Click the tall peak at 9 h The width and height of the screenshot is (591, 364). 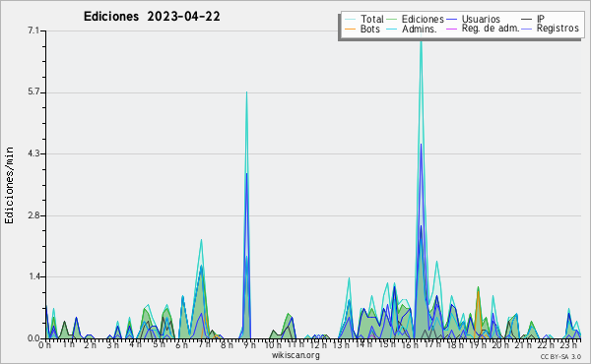(247, 214)
